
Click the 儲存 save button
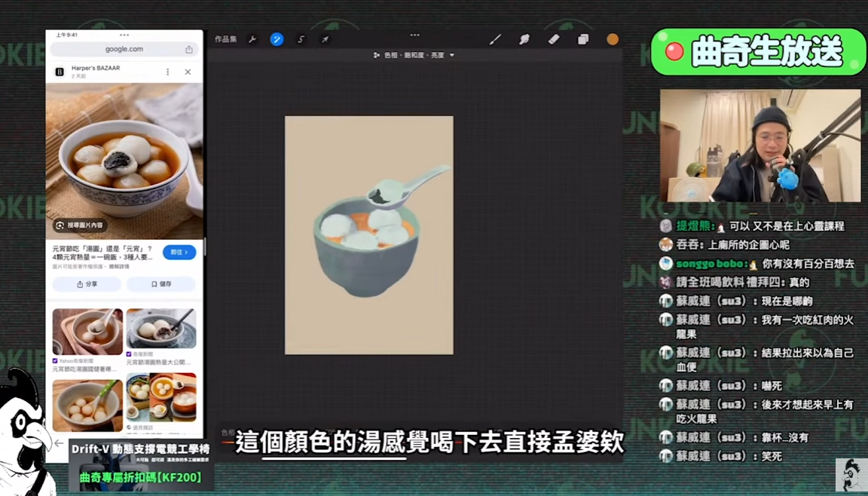pos(161,284)
